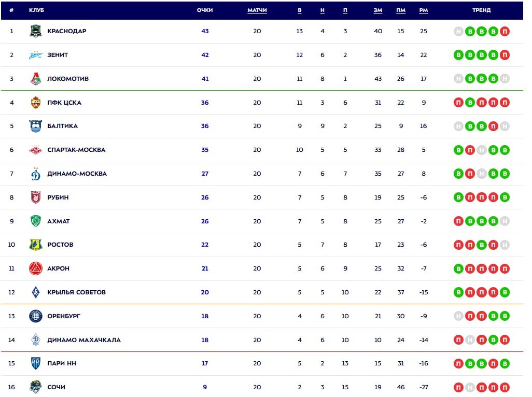532x397 pixels.
Task: Click the Балтика club logo
Action: pyautogui.click(x=35, y=126)
